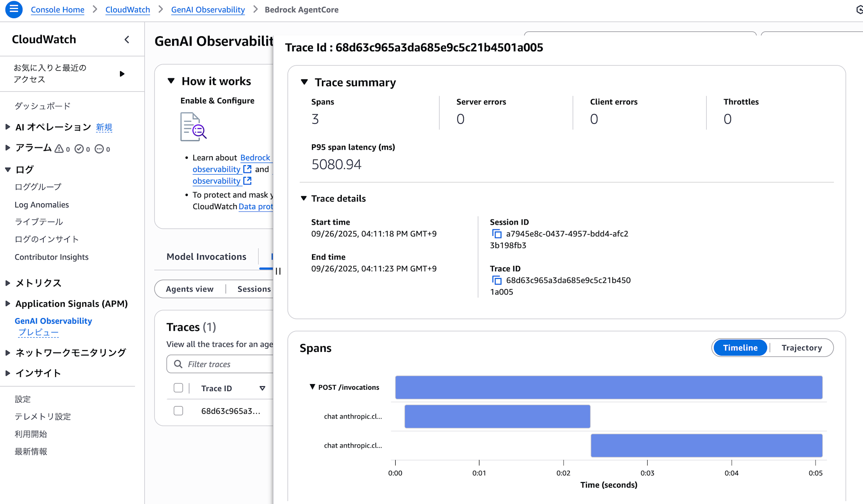
Task: Focus the Filter traces input
Action: pos(220,364)
